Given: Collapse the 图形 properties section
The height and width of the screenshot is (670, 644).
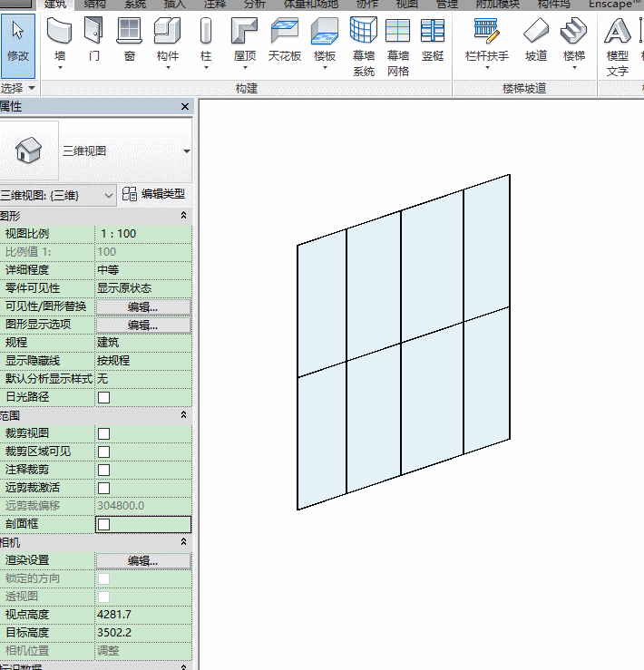Looking at the screenshot, I should tap(183, 215).
